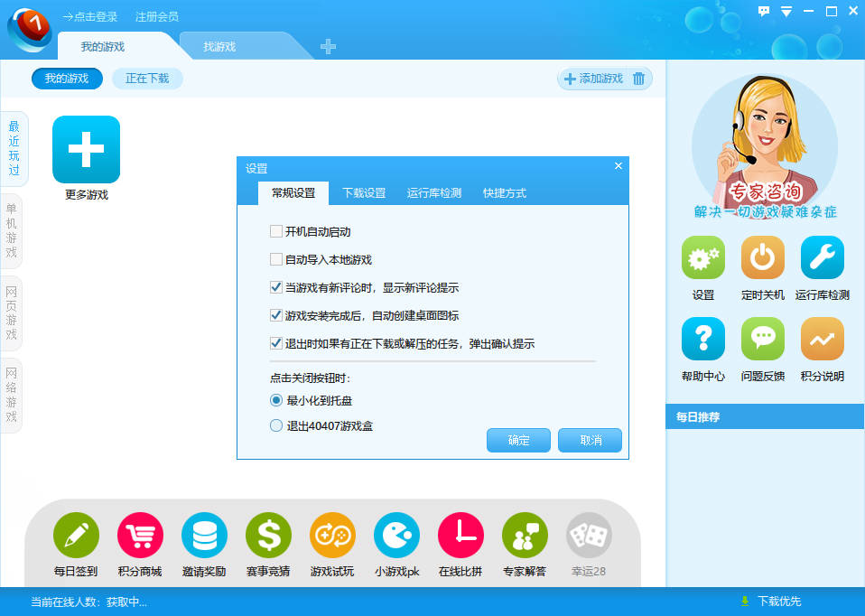Close the 设置 dialog with X
The width and height of the screenshot is (865, 616).
(619, 165)
